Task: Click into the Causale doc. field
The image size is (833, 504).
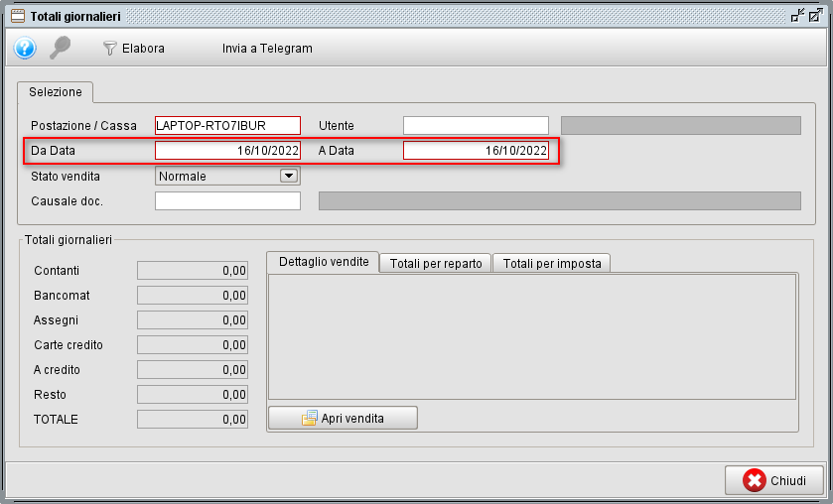Action: [x=227, y=201]
